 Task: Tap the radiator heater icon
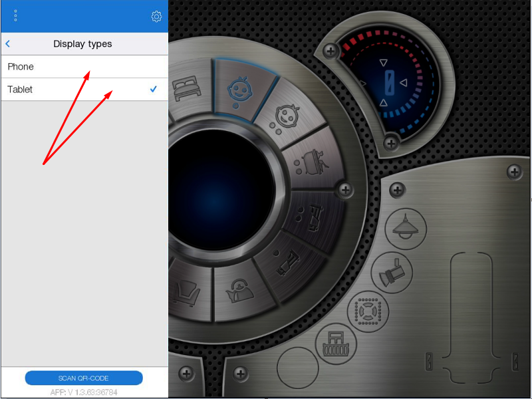coord(336,344)
